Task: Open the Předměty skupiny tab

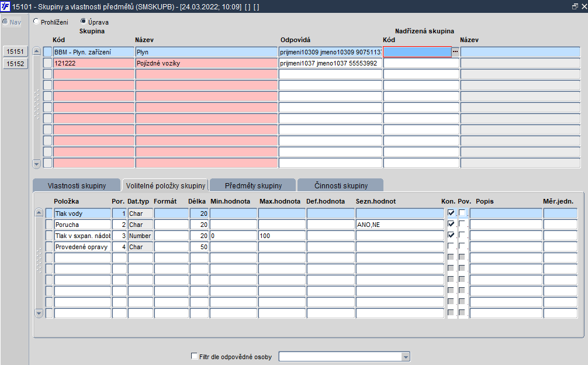Action: (x=253, y=185)
